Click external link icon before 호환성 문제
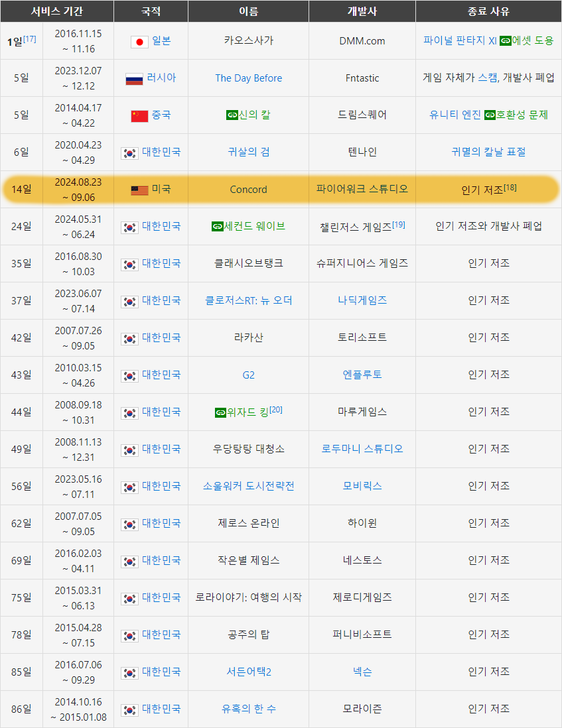 (x=490, y=115)
